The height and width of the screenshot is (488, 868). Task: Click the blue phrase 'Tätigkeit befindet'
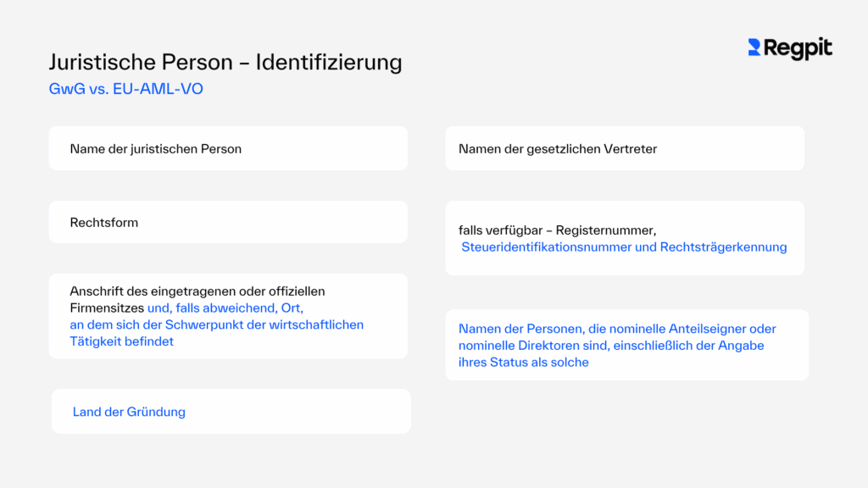[120, 341]
